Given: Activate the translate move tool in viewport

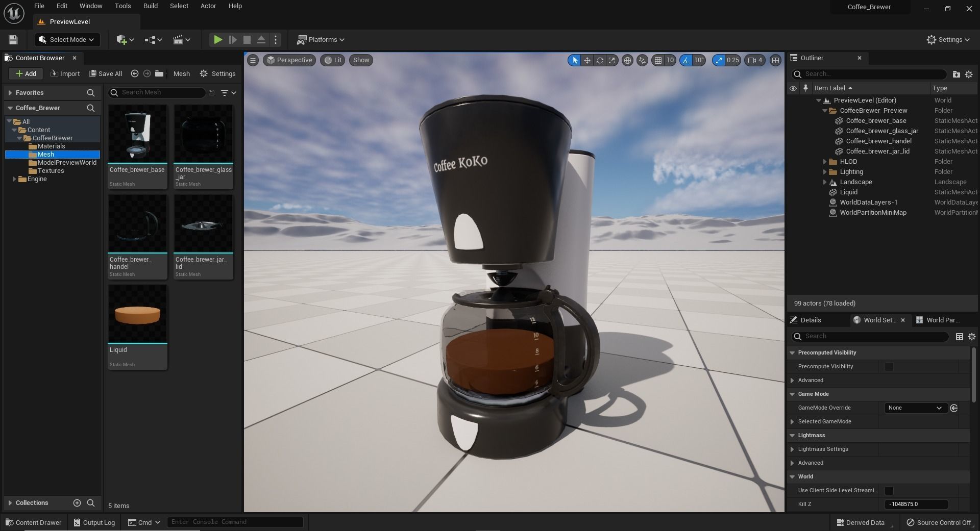Looking at the screenshot, I should point(587,60).
